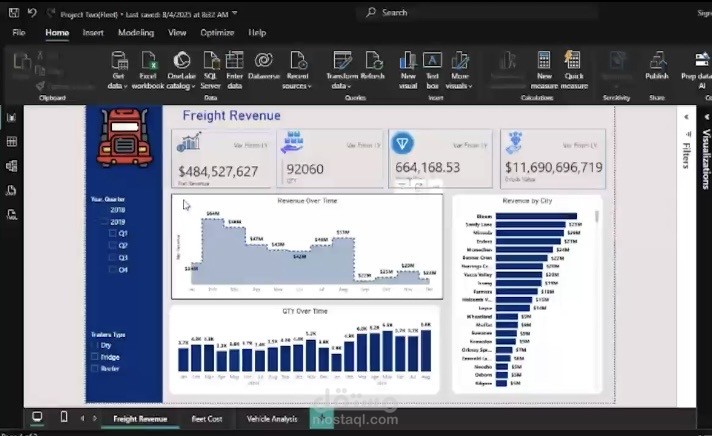Switch to the View ribbon tab
Viewport: 712px width, 436px height.
(x=177, y=33)
